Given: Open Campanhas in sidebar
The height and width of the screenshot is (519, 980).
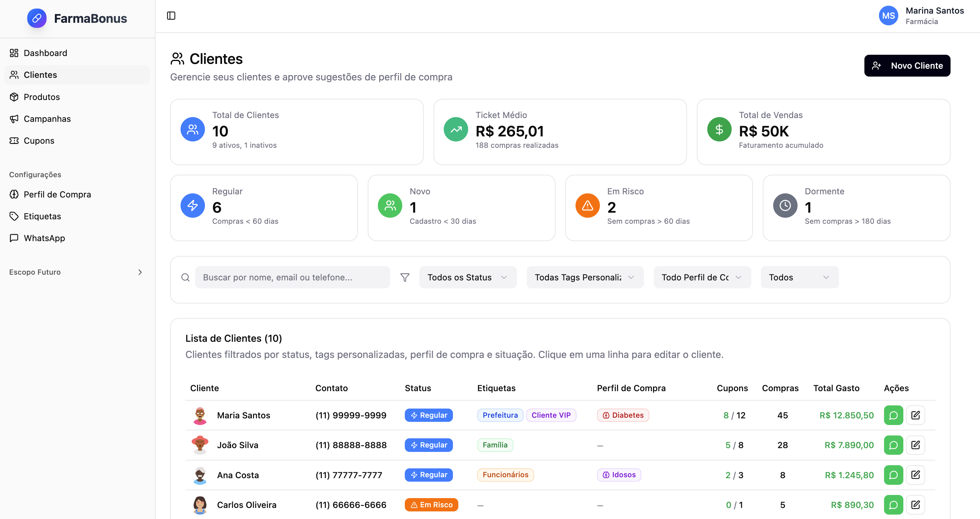Looking at the screenshot, I should click(x=77, y=119).
